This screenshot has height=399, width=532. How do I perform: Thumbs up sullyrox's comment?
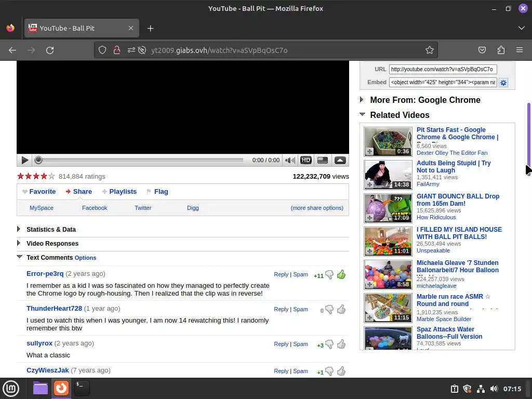click(x=341, y=344)
